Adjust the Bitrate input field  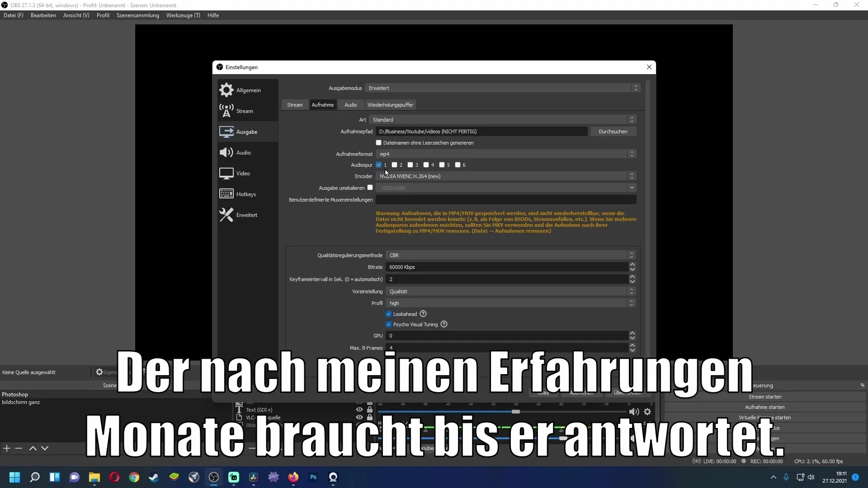click(x=506, y=267)
